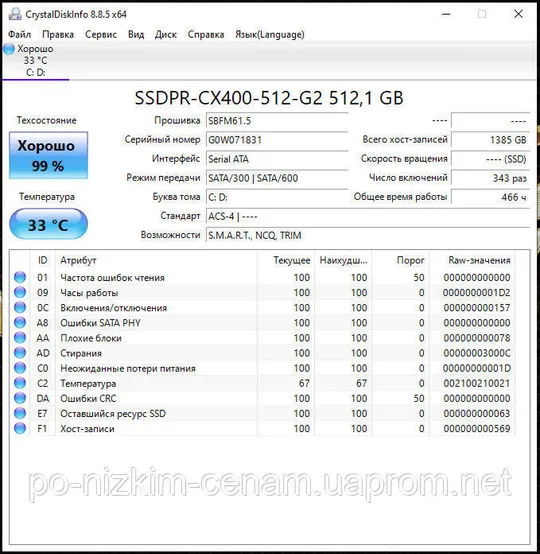The image size is (540, 554).
Task: Click the Текущее column header
Action: (286, 260)
